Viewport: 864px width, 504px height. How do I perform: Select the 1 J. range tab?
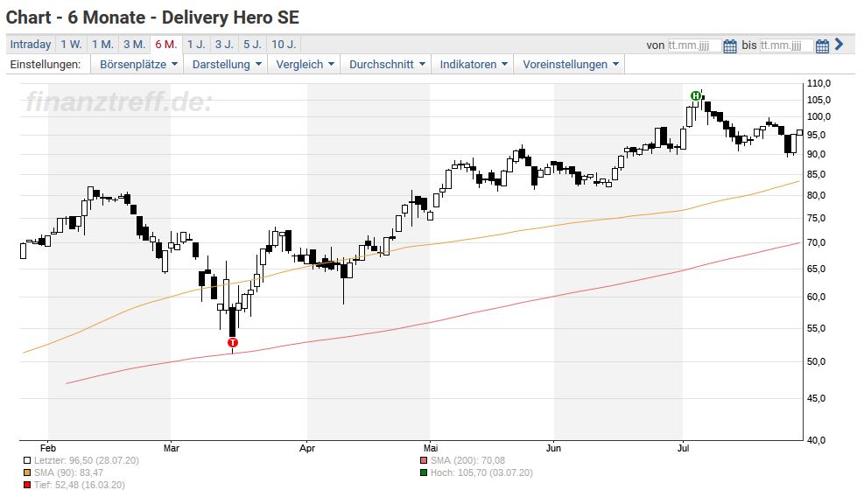click(x=195, y=44)
